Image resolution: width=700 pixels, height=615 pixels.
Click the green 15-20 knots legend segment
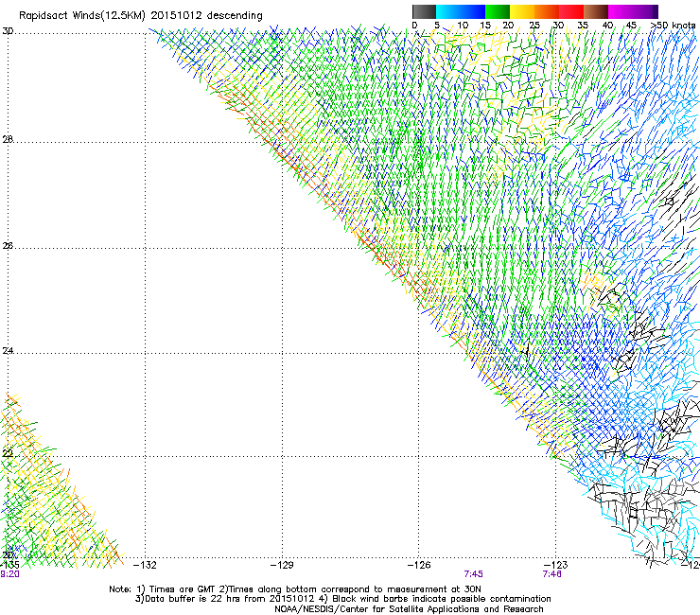(498, 11)
